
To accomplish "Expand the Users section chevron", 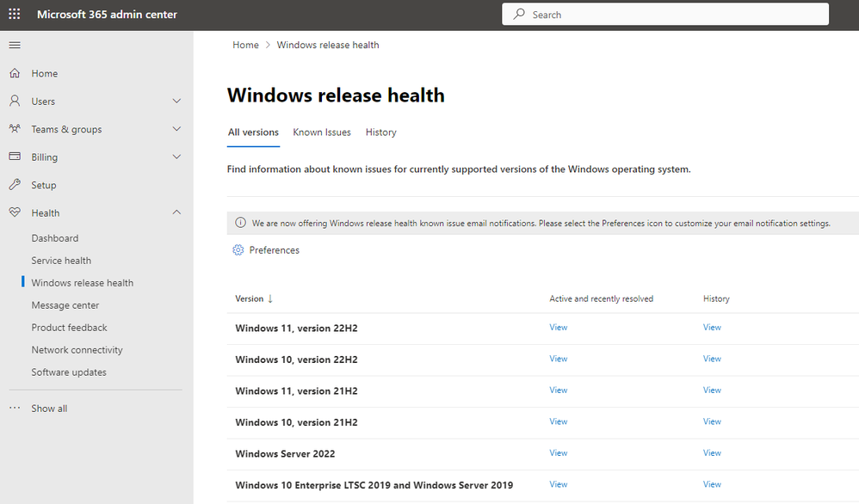I will (x=176, y=101).
